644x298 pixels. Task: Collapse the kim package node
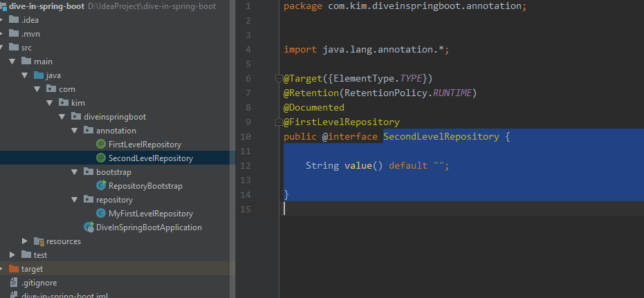(x=49, y=103)
